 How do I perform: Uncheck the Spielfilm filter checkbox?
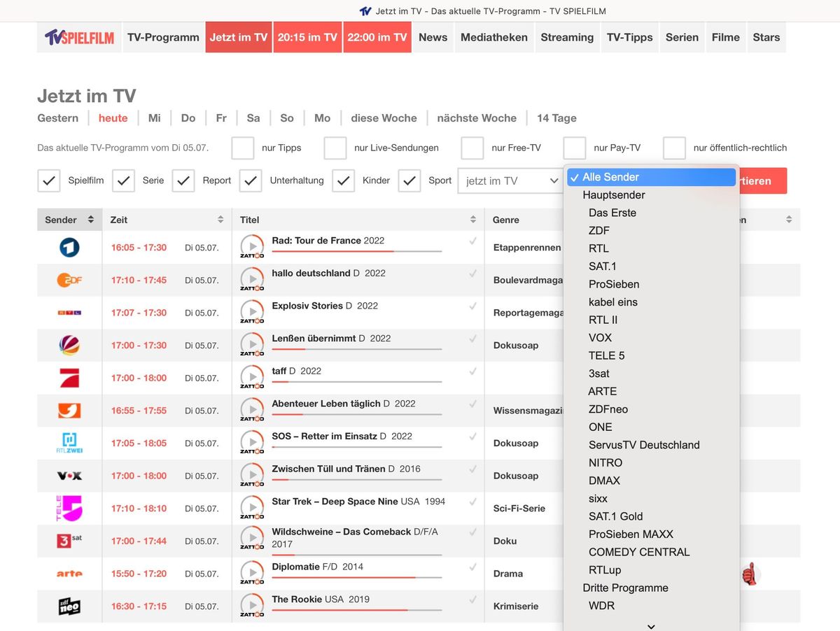pos(48,180)
